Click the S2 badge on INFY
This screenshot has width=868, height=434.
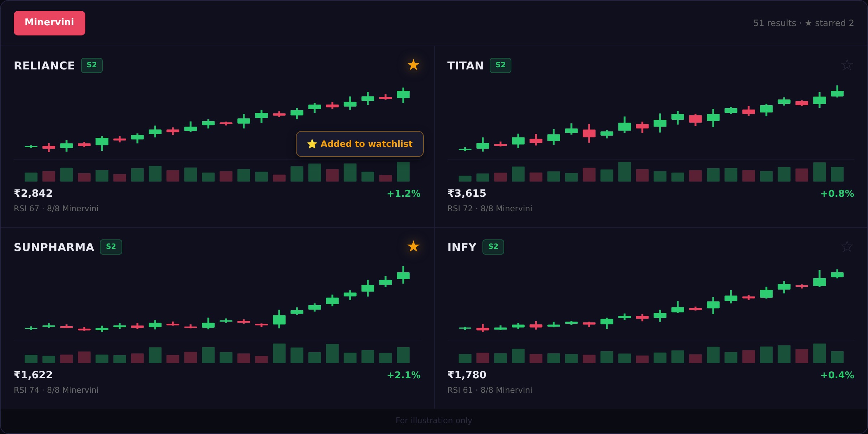(x=493, y=247)
